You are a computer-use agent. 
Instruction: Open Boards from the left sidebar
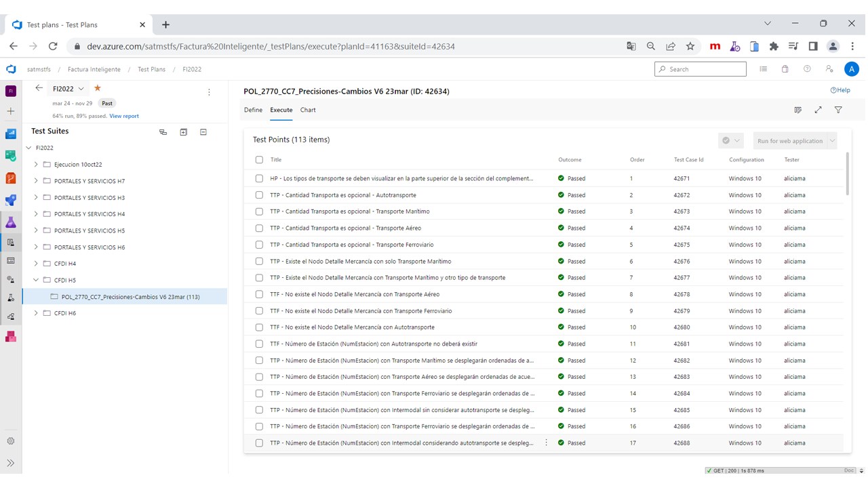pyautogui.click(x=11, y=156)
